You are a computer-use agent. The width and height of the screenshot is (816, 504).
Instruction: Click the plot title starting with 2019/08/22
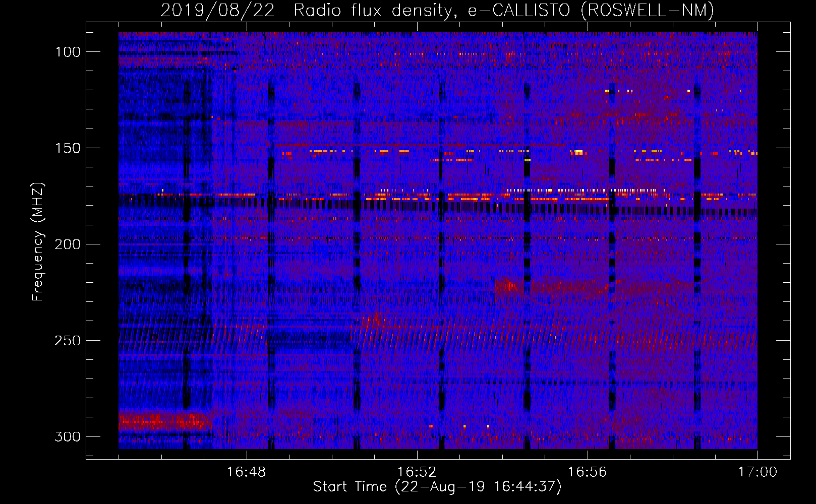pos(437,10)
